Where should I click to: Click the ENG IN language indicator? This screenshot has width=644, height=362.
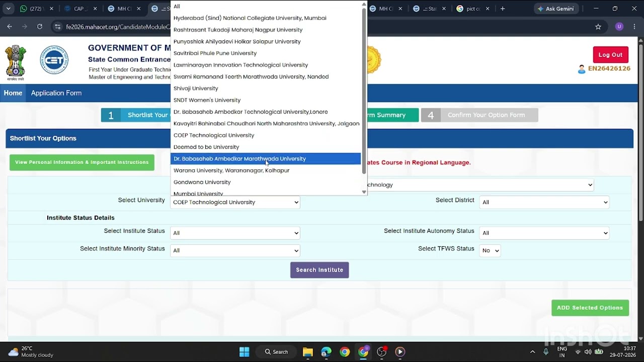(562, 351)
